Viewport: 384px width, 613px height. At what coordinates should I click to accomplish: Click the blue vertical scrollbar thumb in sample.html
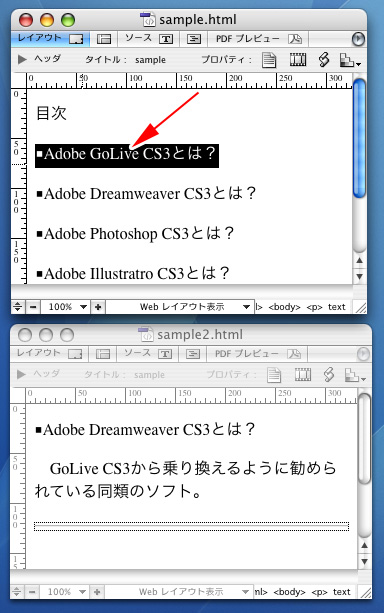click(359, 138)
